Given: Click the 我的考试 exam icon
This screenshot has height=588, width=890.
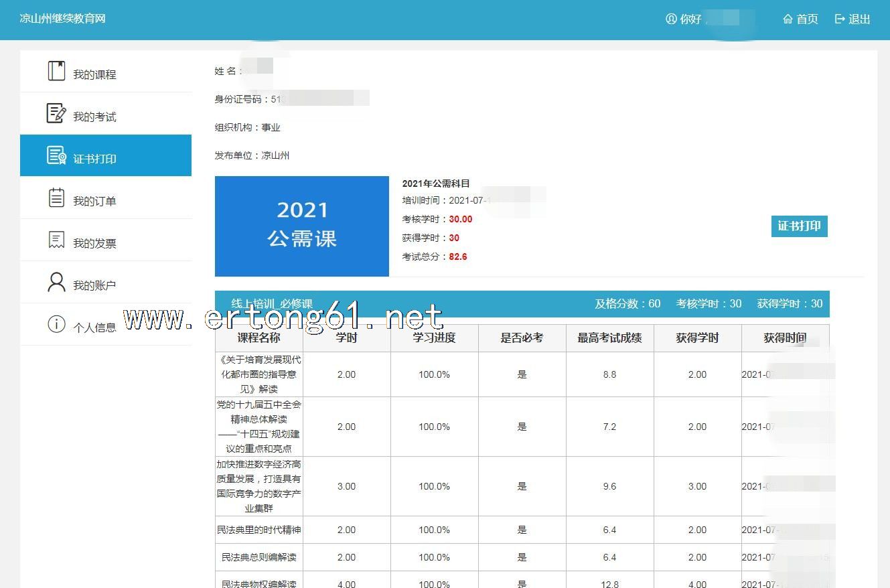Looking at the screenshot, I should click(57, 114).
